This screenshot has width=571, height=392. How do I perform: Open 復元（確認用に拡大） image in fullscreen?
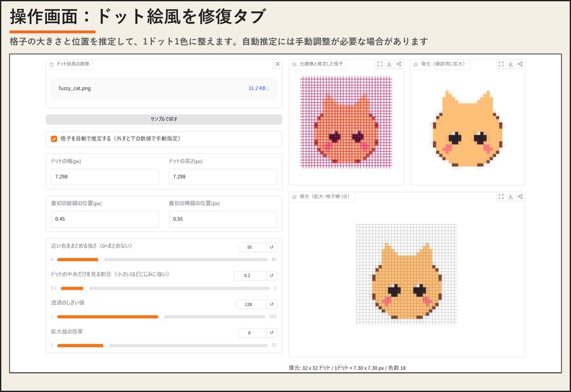click(501, 64)
